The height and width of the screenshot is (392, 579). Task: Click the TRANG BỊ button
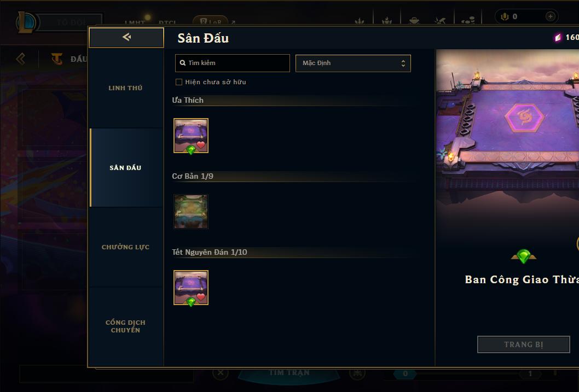tap(523, 344)
